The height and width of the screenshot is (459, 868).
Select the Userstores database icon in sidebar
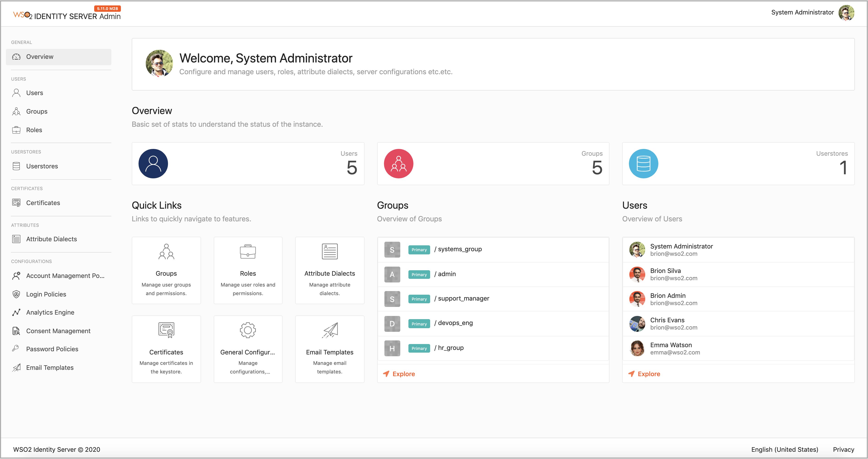click(x=16, y=166)
